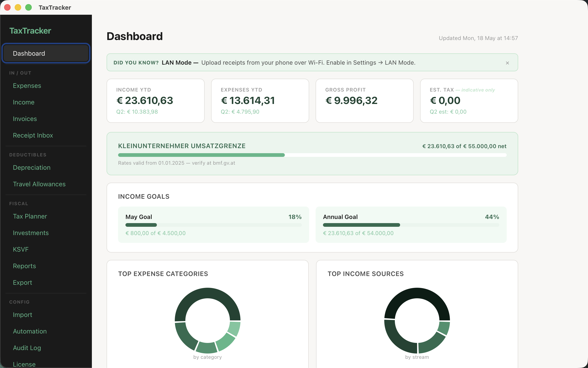Click 'TOP INCOME SOURCES' heading

pyautogui.click(x=366, y=274)
